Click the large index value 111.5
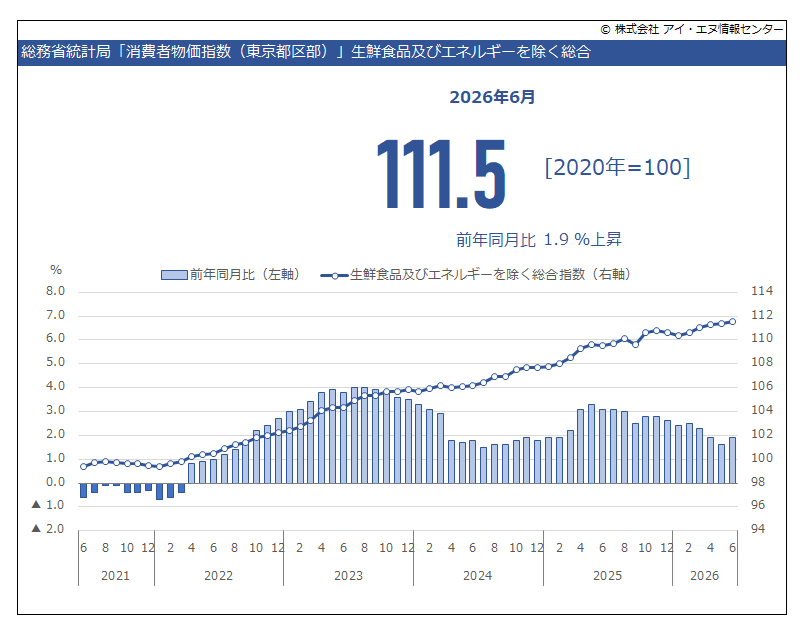 click(441, 174)
